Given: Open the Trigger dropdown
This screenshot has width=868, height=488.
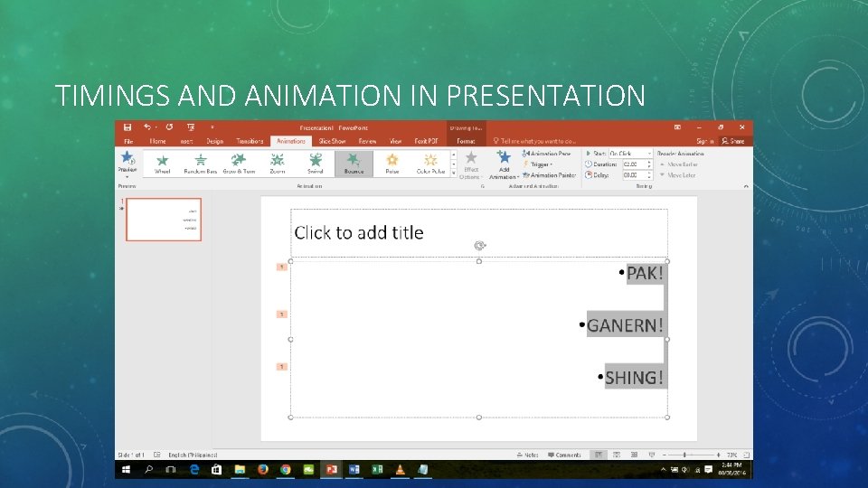Looking at the screenshot, I should click(x=537, y=164).
